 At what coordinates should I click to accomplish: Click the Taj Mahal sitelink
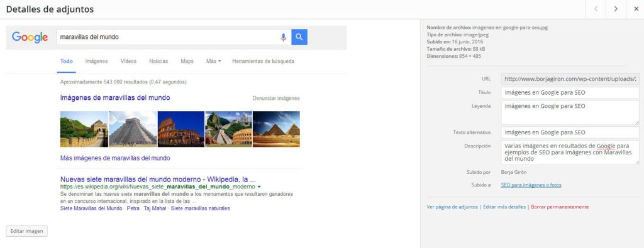(155, 208)
